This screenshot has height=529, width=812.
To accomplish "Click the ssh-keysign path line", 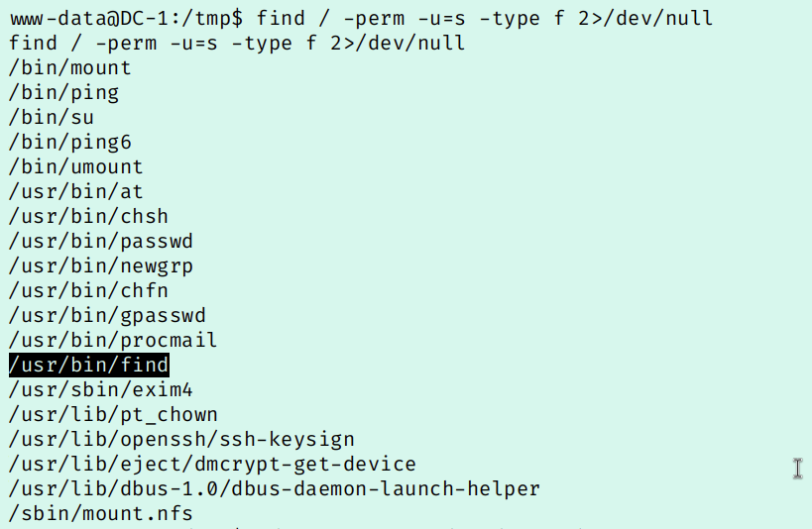I will (181, 439).
